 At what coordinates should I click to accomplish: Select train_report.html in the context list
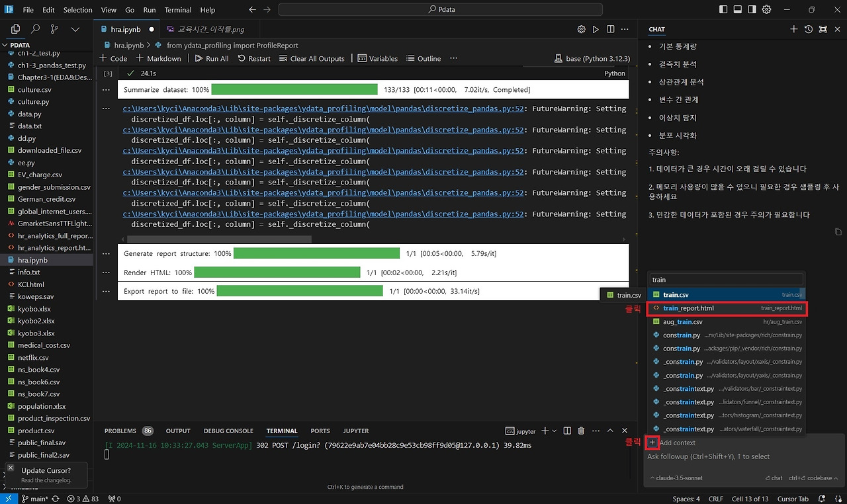(727, 308)
